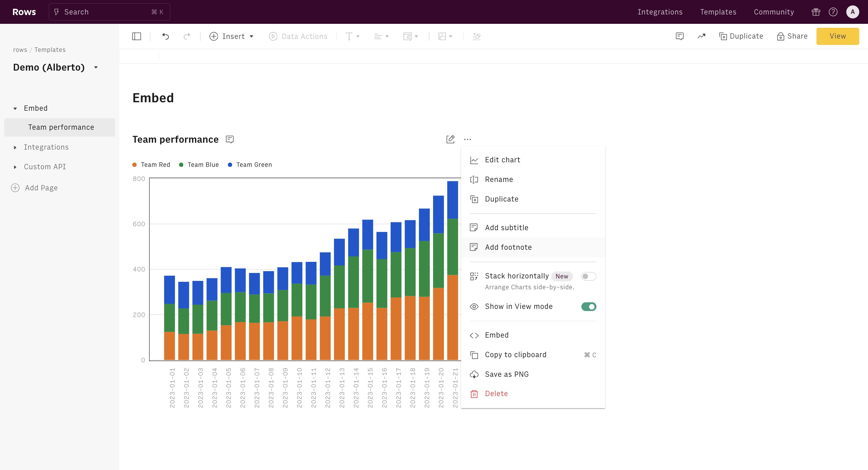Open the comments icon in top toolbar
Image resolution: width=868 pixels, height=470 pixels.
(x=680, y=37)
